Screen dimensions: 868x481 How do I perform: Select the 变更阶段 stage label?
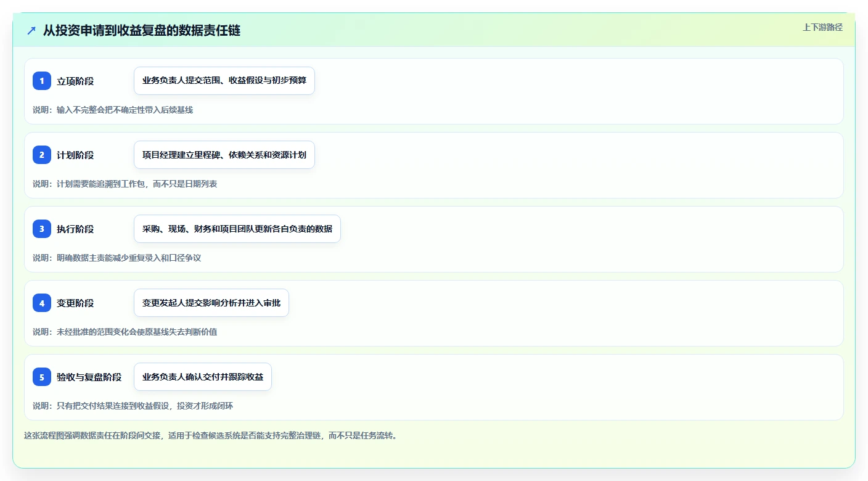(75, 303)
